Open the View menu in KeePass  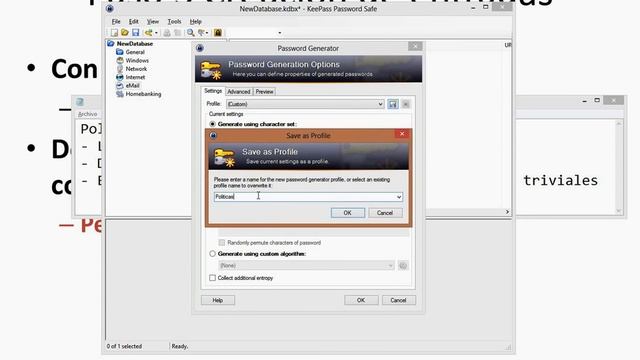153,21
